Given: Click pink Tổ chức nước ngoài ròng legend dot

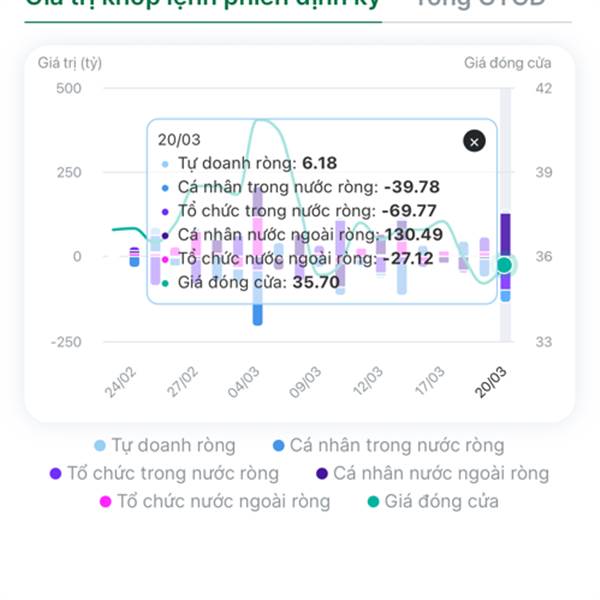Looking at the screenshot, I should pos(104,502).
